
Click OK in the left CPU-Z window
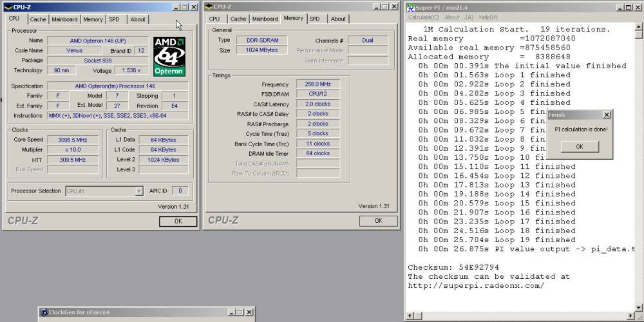[x=178, y=222]
